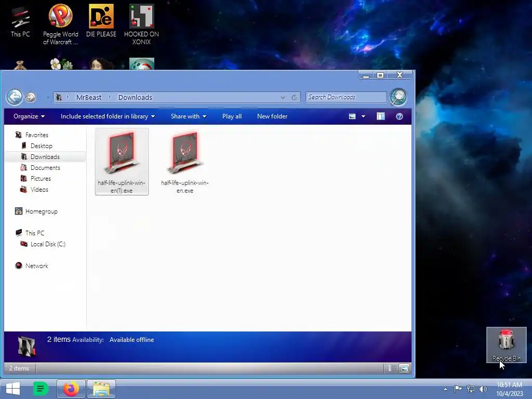Image resolution: width=532 pixels, height=399 pixels.
Task: Switch to details view in status bar
Action: pos(393,368)
